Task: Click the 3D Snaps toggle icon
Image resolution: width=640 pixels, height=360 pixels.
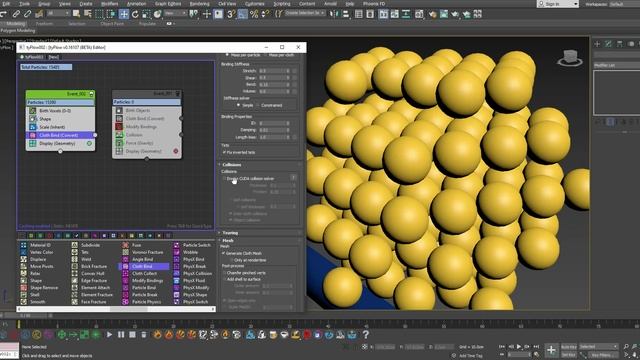Action: (231, 14)
